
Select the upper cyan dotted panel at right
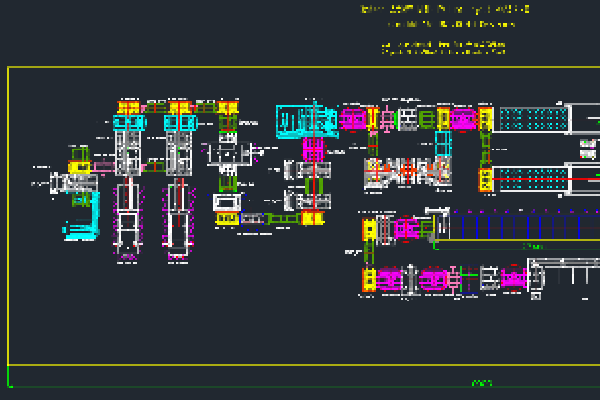point(533,119)
